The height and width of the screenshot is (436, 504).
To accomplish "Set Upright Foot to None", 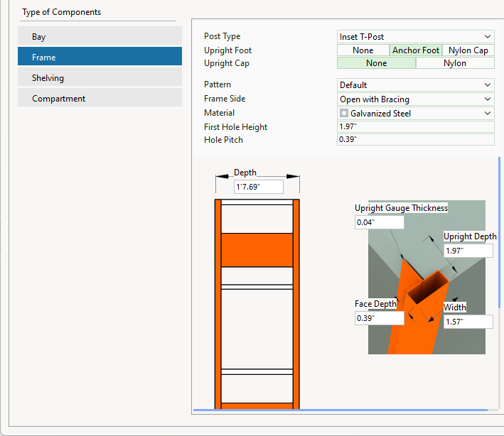I will coord(363,50).
